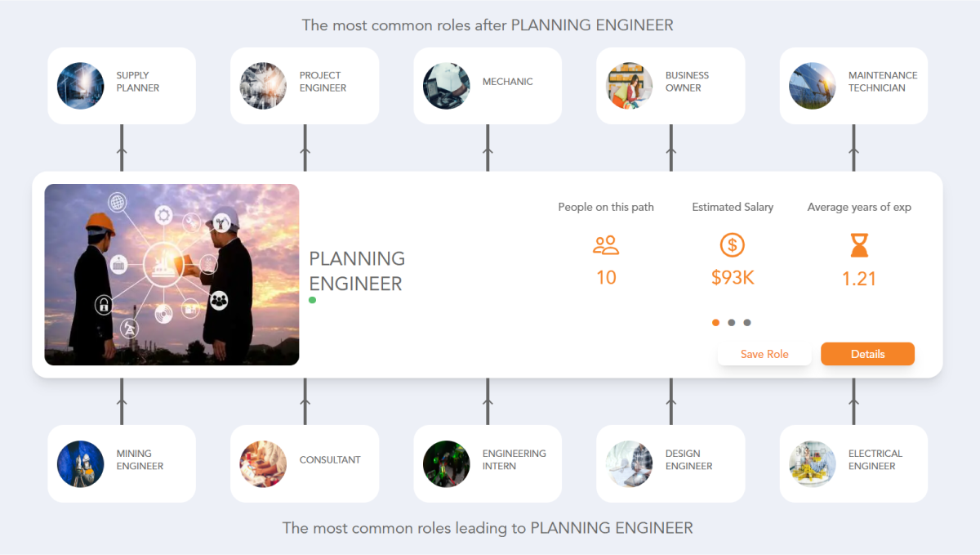This screenshot has width=980, height=555.
Task: Click the Mechanic role icon
Action: click(x=446, y=85)
